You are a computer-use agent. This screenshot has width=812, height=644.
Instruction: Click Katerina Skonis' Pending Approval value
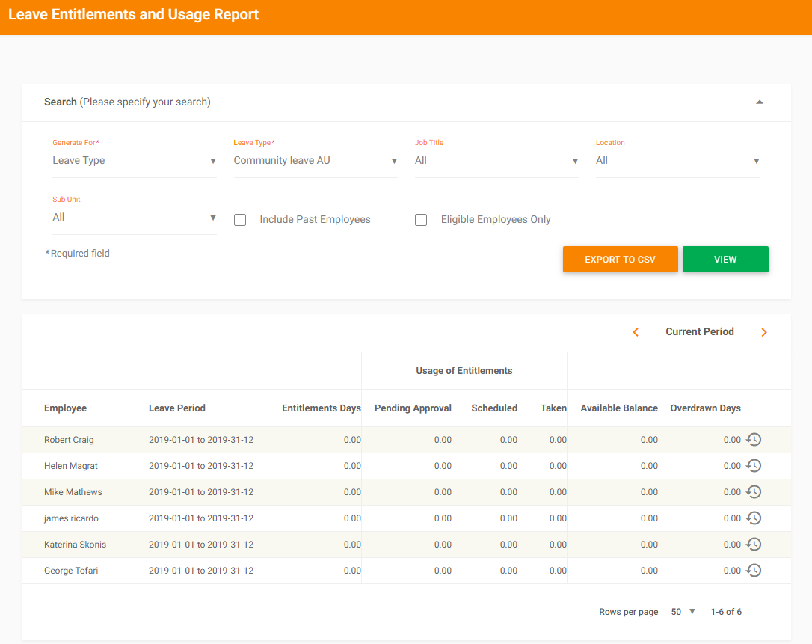click(443, 545)
